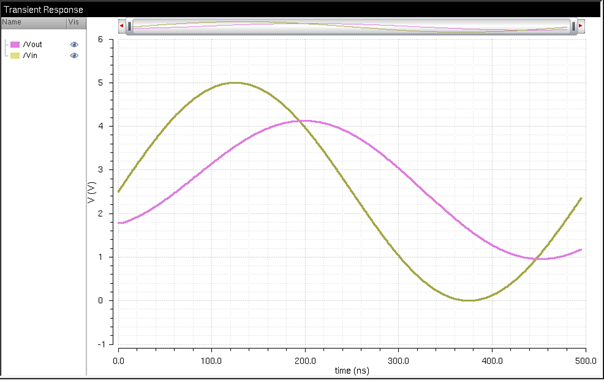604x381 pixels.
Task: Click the 500.0 tick label on time axis
Action: (586, 361)
